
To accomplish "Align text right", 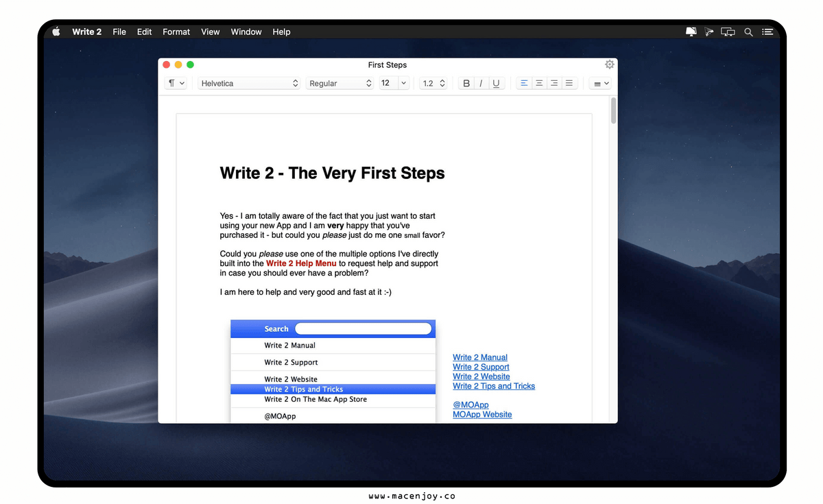I will [554, 83].
